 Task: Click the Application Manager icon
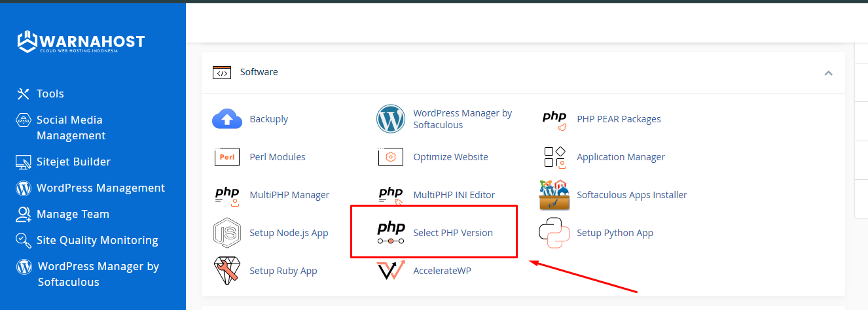pos(554,157)
